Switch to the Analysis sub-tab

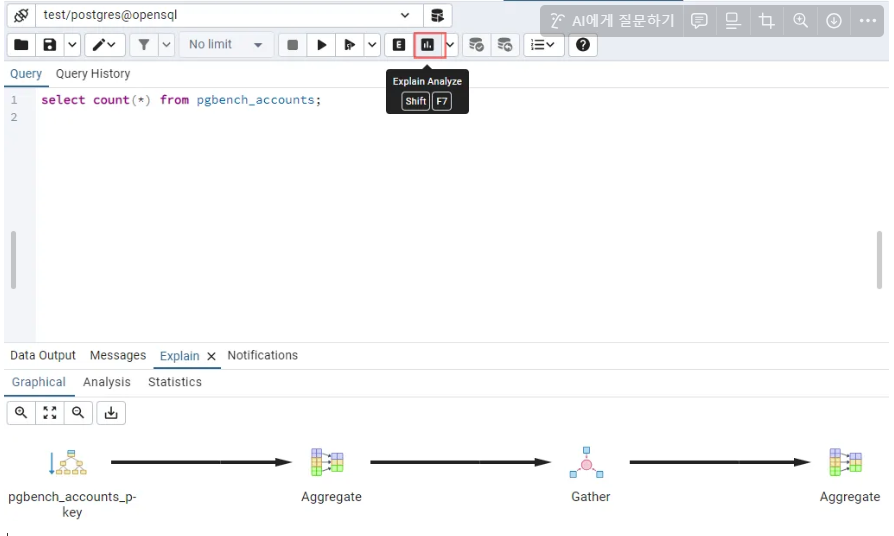[107, 383]
